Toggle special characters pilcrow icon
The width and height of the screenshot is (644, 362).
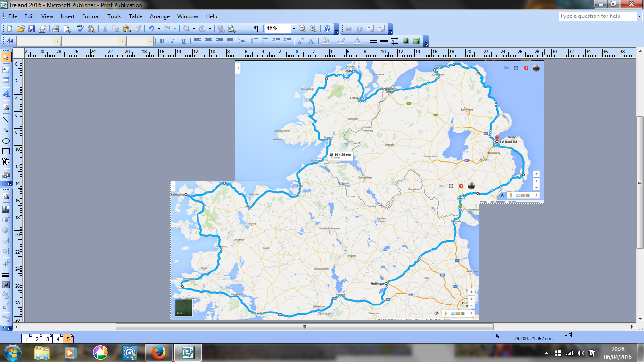click(256, 29)
